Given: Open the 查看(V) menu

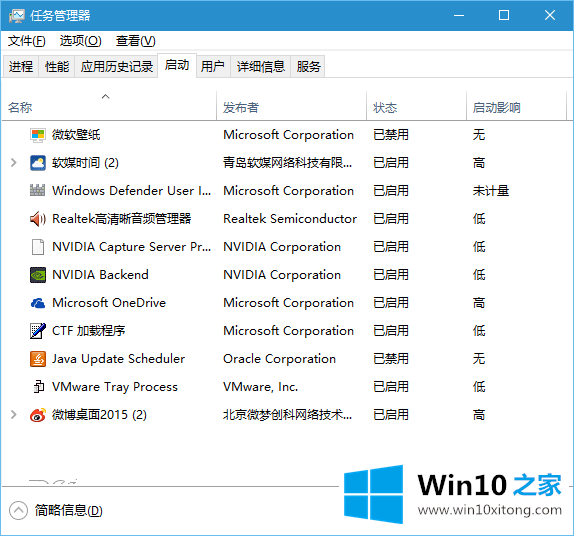Looking at the screenshot, I should [135, 41].
